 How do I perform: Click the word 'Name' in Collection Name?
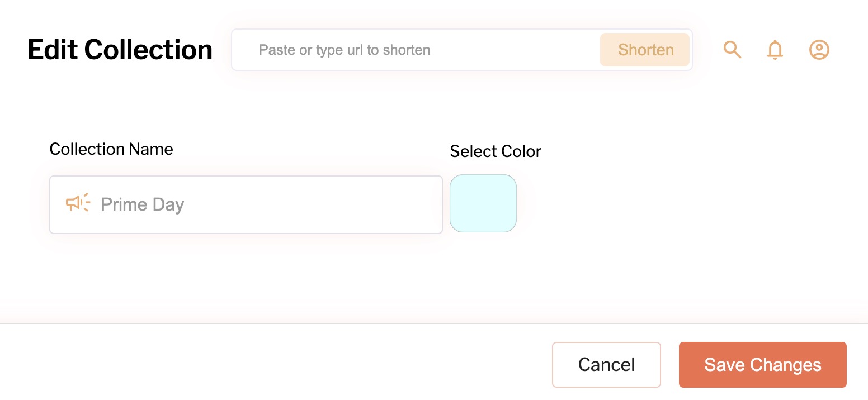tap(150, 149)
